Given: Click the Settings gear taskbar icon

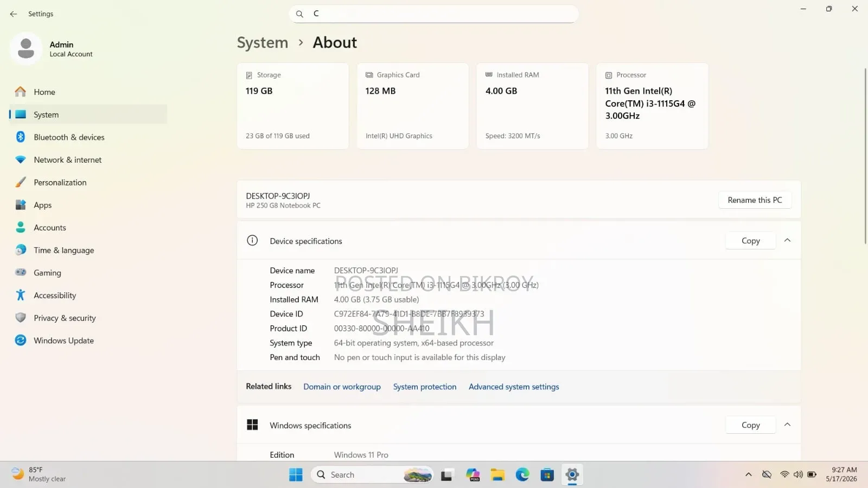Looking at the screenshot, I should point(572,475).
